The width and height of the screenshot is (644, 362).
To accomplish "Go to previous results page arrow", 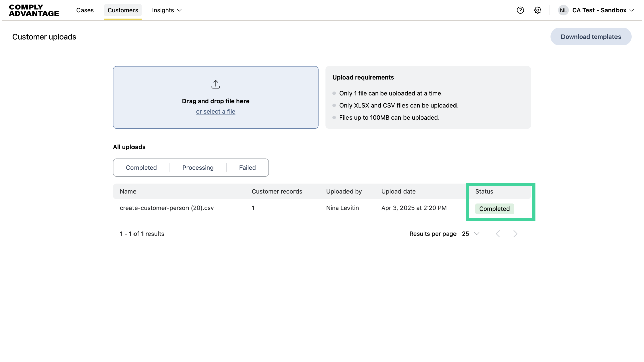I will [x=498, y=234].
